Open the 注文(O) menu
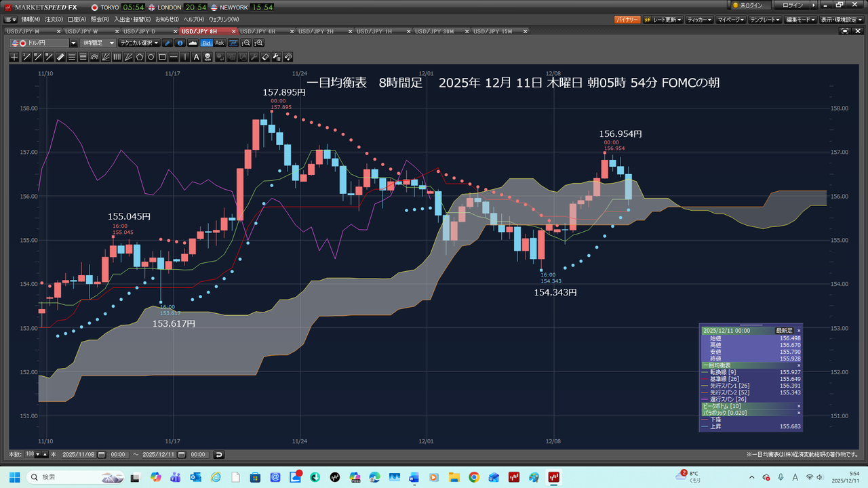This screenshot has height=488, width=868. pyautogui.click(x=54, y=19)
